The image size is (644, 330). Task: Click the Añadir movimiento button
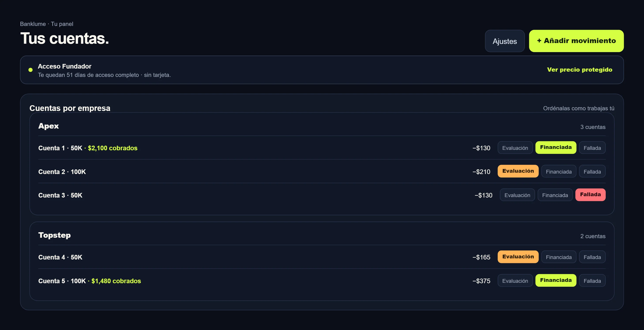(x=576, y=41)
